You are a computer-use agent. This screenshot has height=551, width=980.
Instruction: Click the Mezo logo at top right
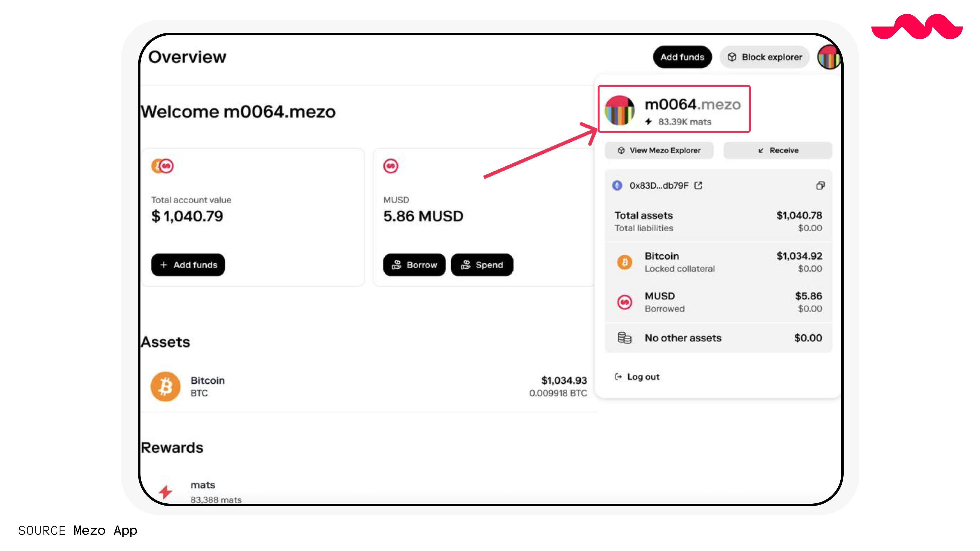[x=917, y=27]
